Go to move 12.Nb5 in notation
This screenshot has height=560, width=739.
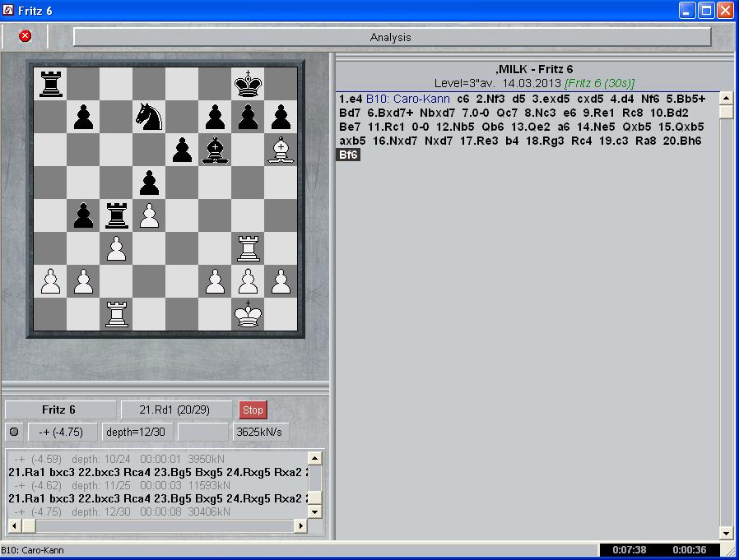[x=455, y=127]
